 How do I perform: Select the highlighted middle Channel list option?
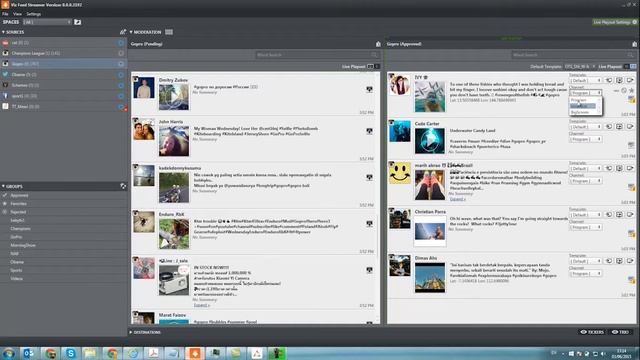tap(583, 106)
